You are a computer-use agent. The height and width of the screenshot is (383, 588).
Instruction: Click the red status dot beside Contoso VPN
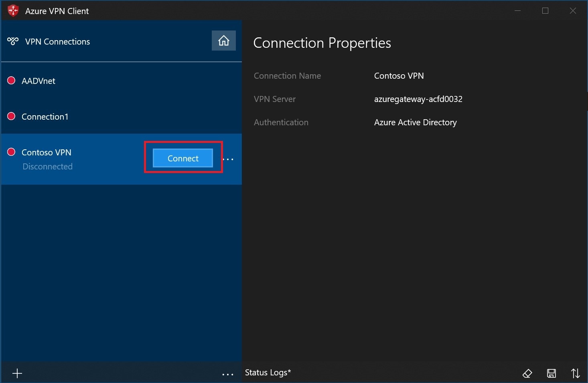point(12,152)
